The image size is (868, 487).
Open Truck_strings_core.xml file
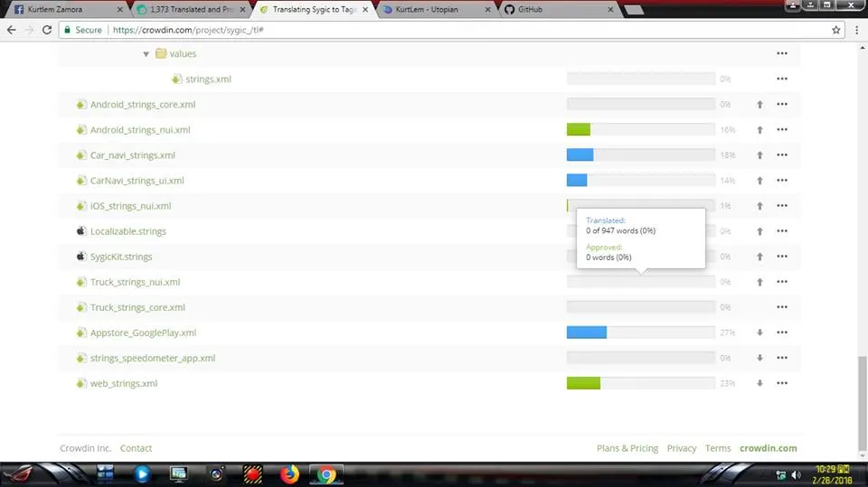[137, 308]
